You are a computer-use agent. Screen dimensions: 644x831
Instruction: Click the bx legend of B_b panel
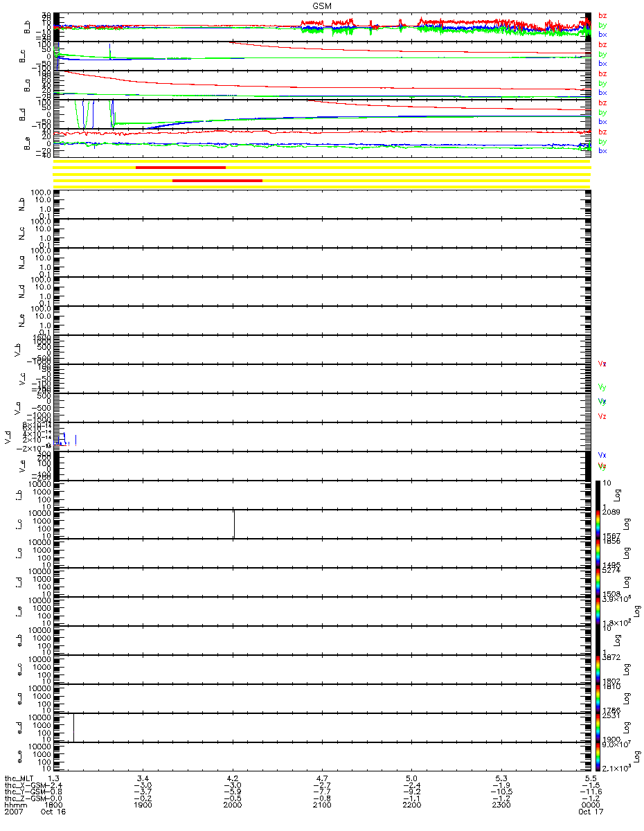click(602, 34)
